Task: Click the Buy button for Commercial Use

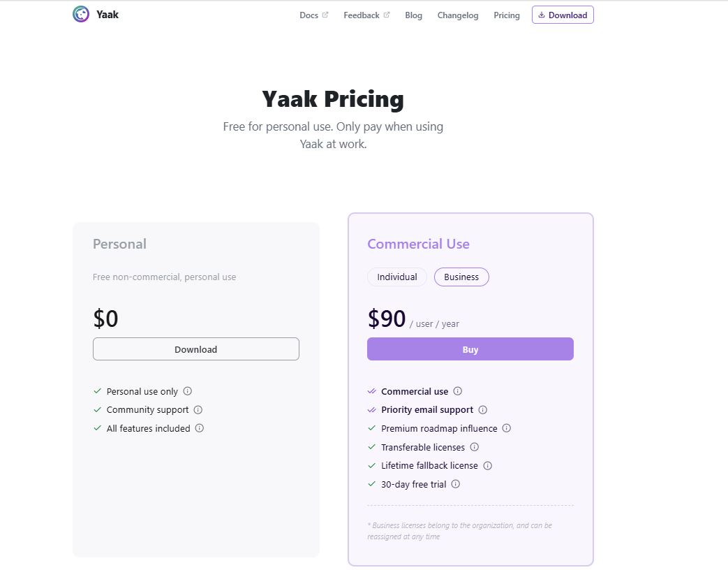Action: (x=470, y=349)
